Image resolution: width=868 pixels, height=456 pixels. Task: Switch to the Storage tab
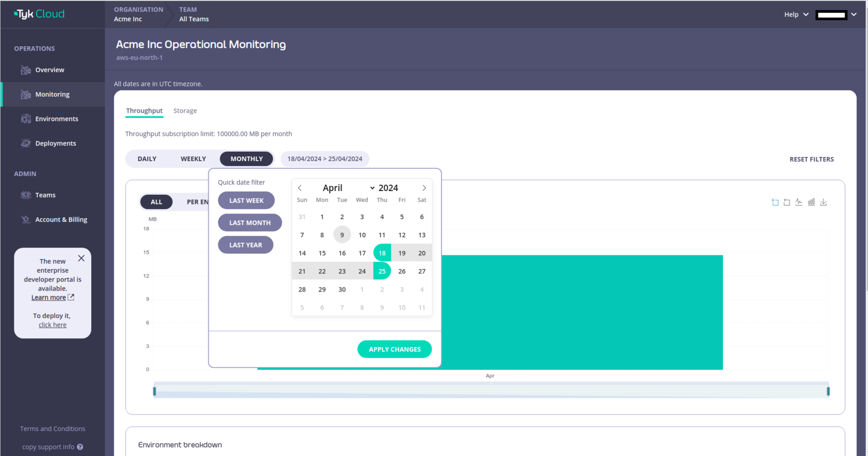[x=185, y=111]
